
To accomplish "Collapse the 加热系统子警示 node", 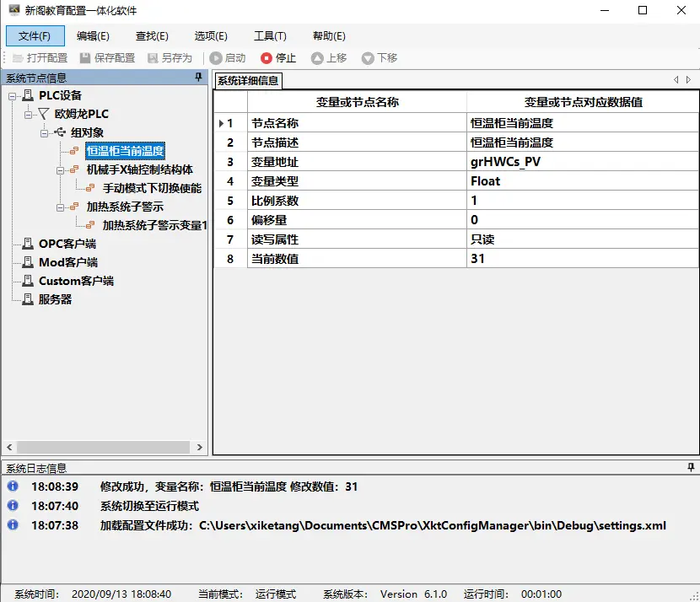I will point(60,207).
